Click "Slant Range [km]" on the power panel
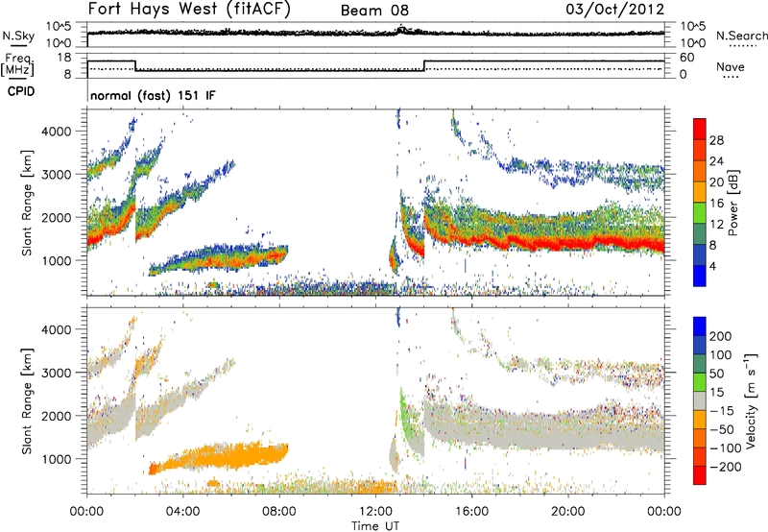This screenshot has width=768, height=532. (x=27, y=203)
